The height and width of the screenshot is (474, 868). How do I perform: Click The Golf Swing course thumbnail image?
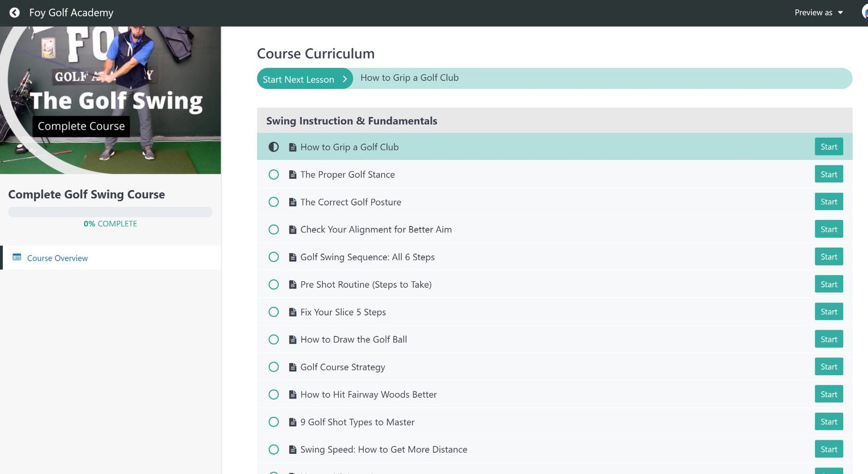pyautogui.click(x=110, y=100)
